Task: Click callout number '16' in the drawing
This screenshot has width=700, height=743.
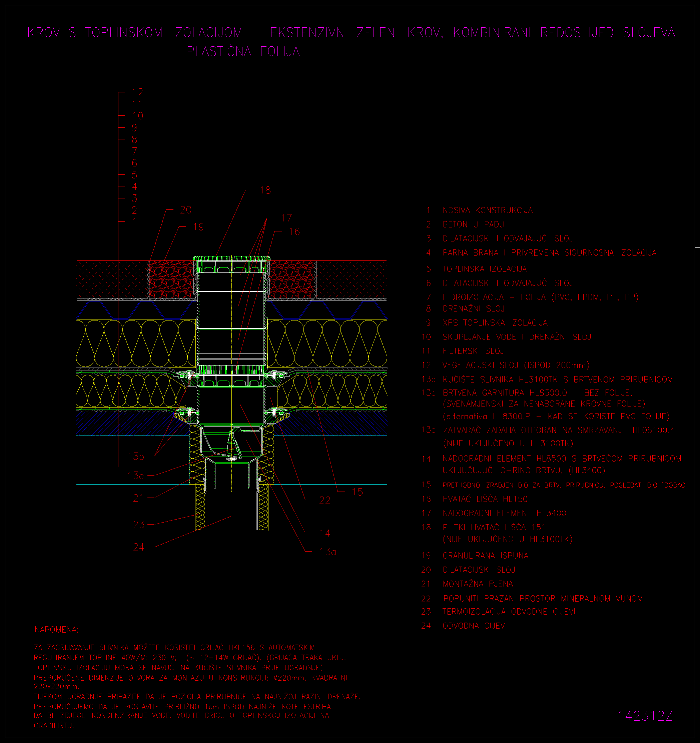Action: pyautogui.click(x=294, y=232)
